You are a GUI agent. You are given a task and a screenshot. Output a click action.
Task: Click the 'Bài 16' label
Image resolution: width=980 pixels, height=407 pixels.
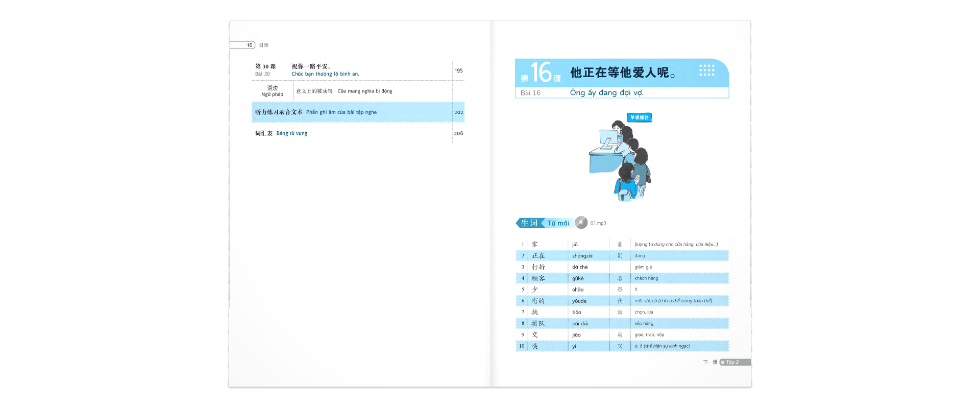point(530,93)
